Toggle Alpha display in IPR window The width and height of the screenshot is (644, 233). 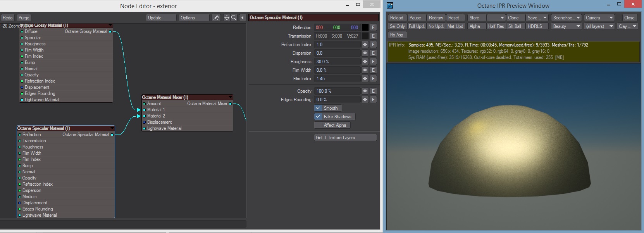476,26
